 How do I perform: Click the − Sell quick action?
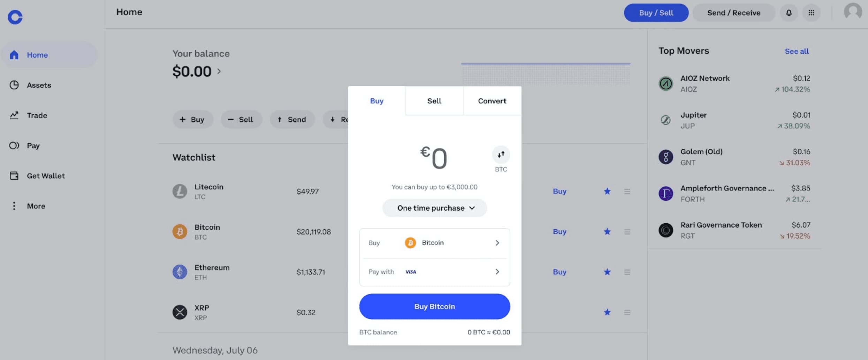click(x=241, y=120)
